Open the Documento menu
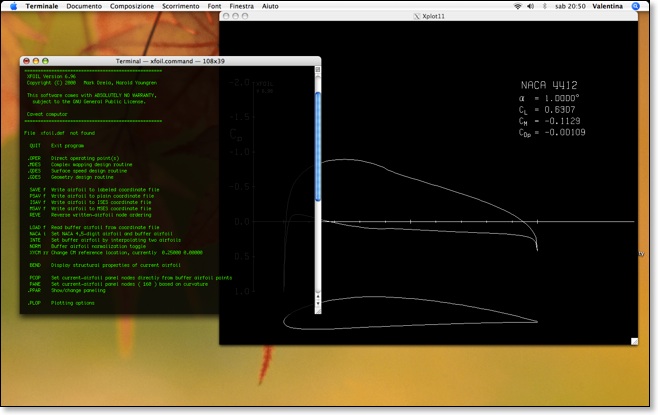Screen dimensions: 658x415 point(84,6)
